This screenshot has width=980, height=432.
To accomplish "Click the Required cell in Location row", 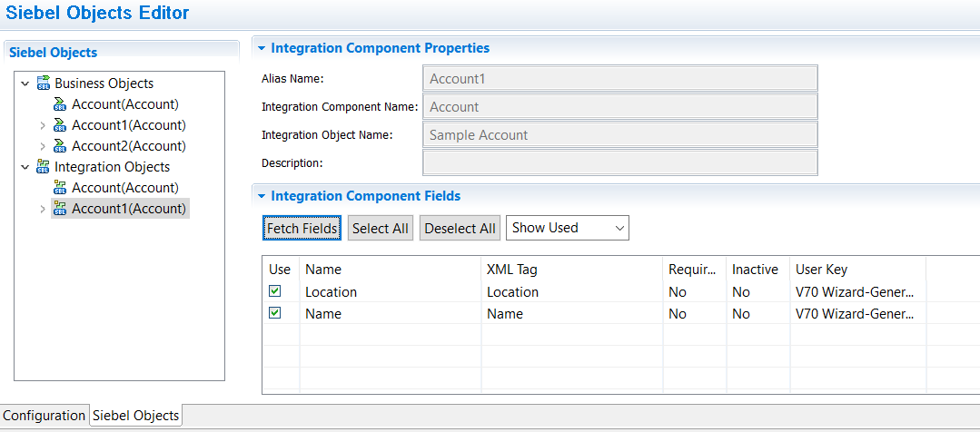I will point(695,291).
